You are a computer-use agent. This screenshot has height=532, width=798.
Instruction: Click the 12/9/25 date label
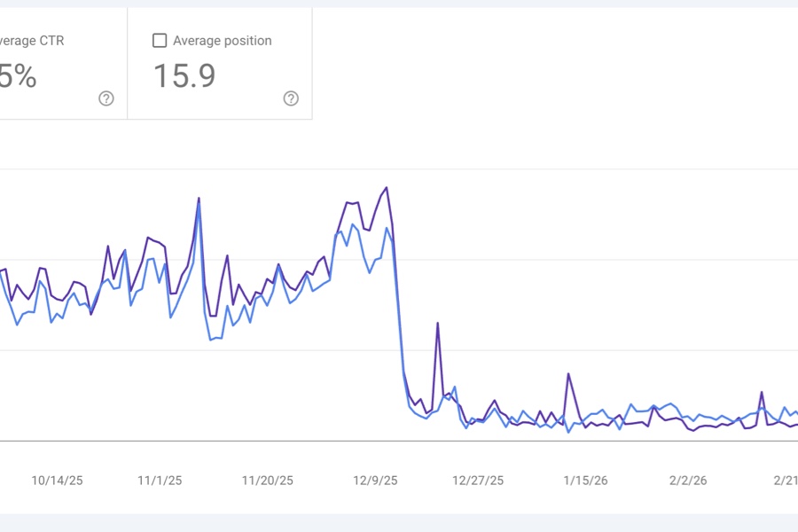click(376, 481)
